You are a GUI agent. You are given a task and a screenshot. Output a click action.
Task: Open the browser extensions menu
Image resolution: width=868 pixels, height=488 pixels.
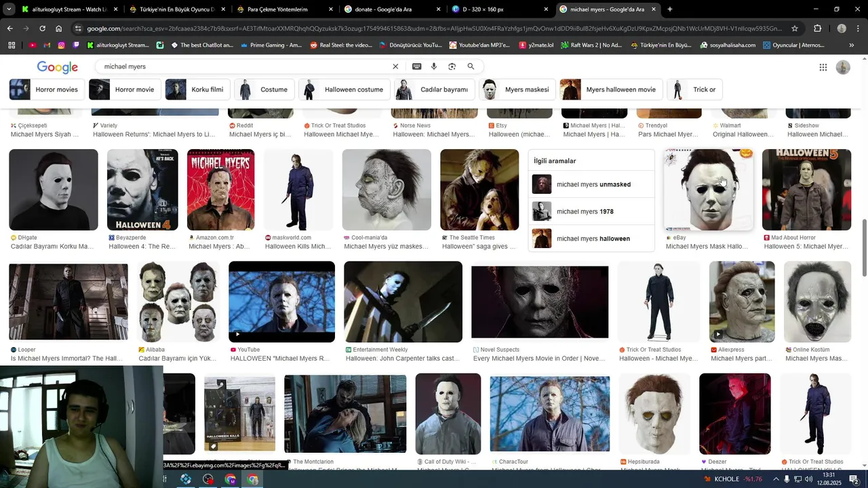pyautogui.click(x=817, y=28)
